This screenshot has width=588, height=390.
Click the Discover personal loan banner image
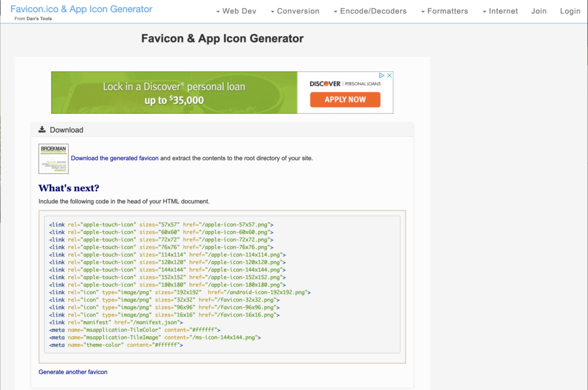pos(172,92)
